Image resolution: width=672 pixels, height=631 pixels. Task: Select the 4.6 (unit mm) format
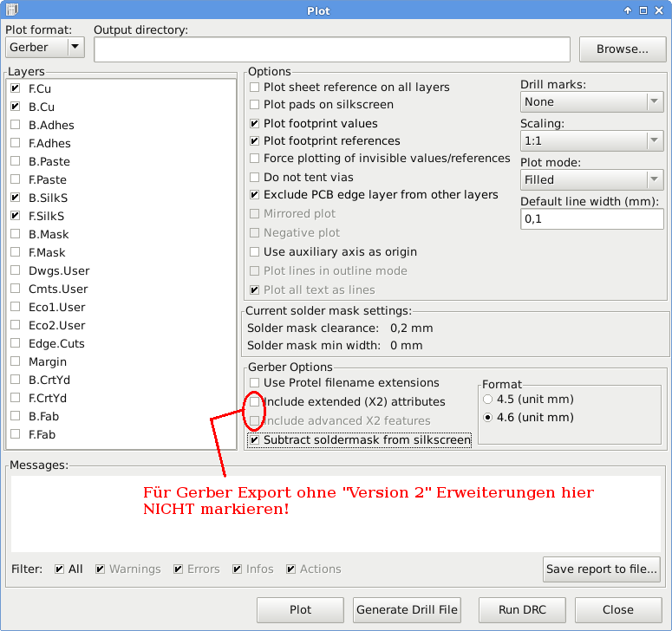point(487,417)
